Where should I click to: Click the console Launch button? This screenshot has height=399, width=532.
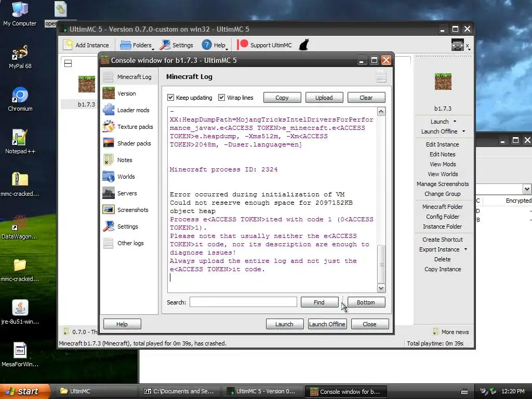click(x=284, y=324)
